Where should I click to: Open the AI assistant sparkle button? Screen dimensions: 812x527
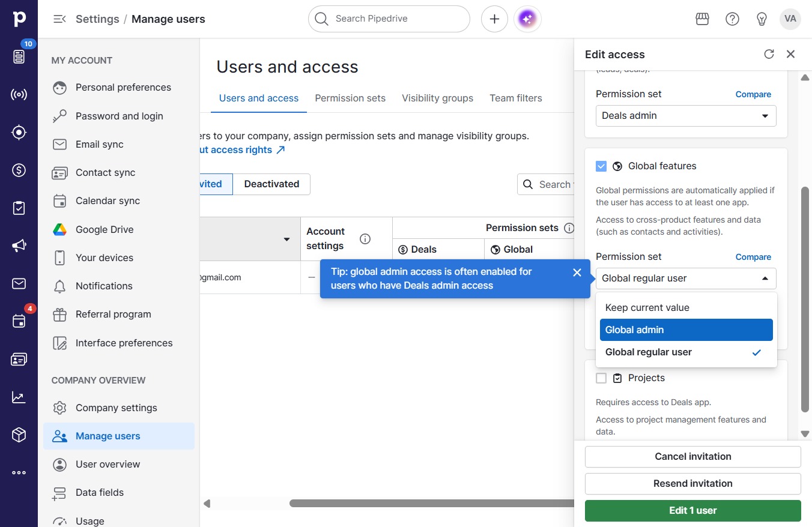tap(527, 19)
